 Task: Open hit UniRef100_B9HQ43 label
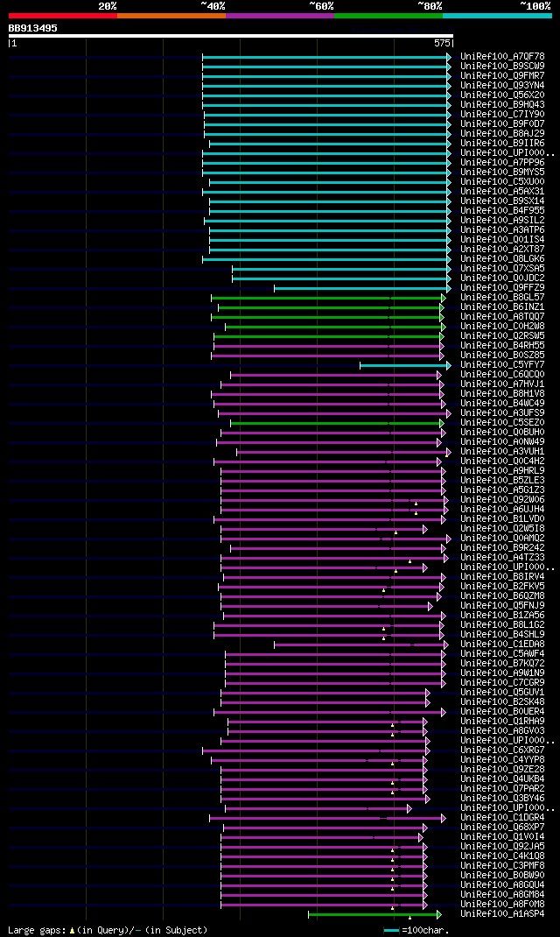coord(502,104)
